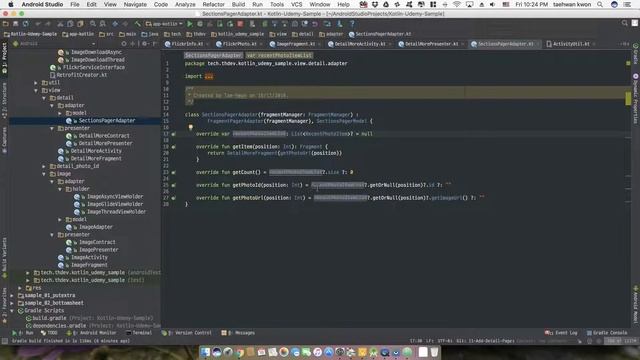
Task: Collapse the view folder in project tree
Action: pos(36,90)
